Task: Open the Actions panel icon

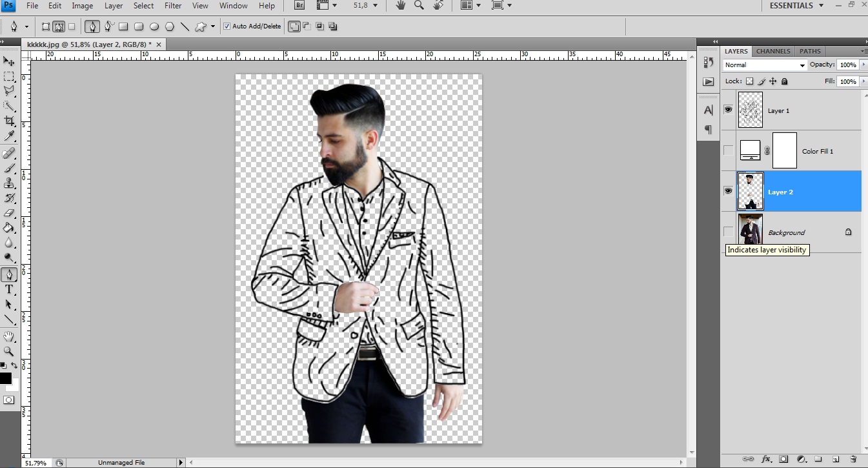Action: click(x=709, y=82)
